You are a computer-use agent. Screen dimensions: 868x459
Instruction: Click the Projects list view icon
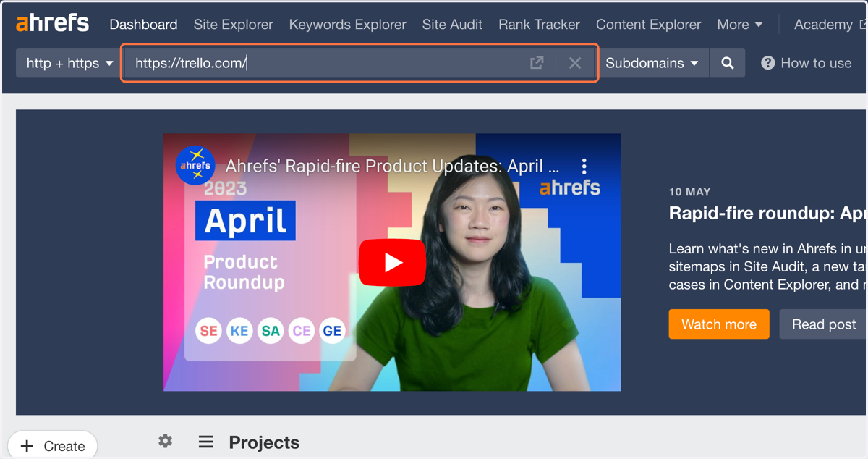(x=206, y=442)
